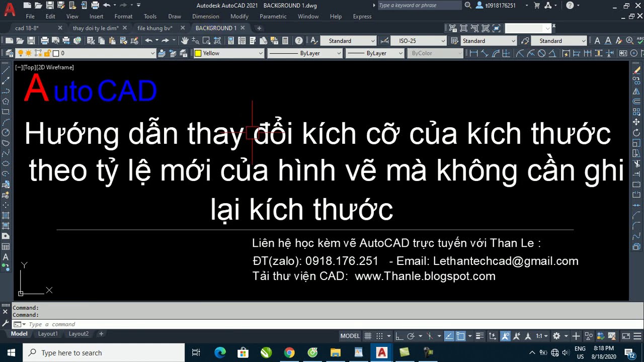This screenshot has height=362, width=644.
Task: Open the Yellow color dropdown
Action: click(x=261, y=53)
